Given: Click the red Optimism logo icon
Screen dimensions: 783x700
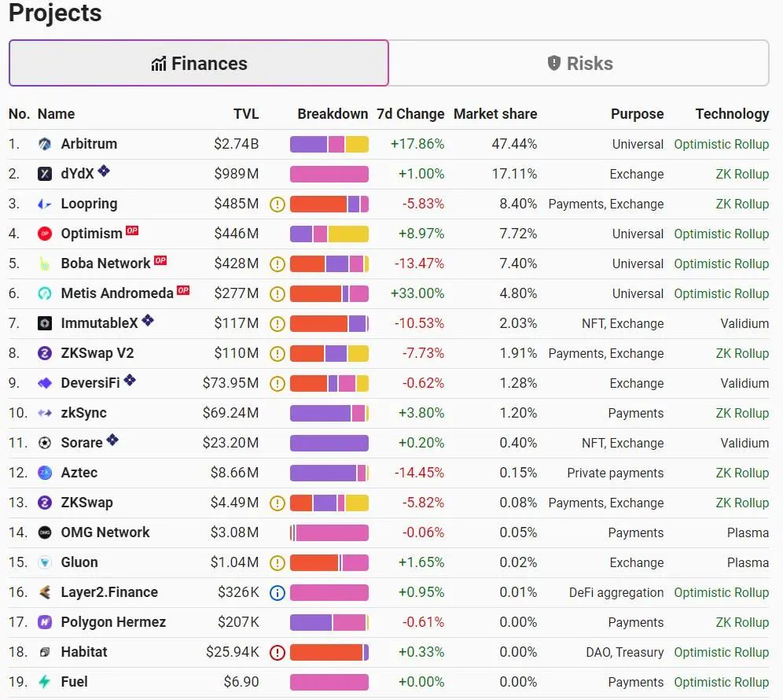Looking at the screenshot, I should click(45, 234).
